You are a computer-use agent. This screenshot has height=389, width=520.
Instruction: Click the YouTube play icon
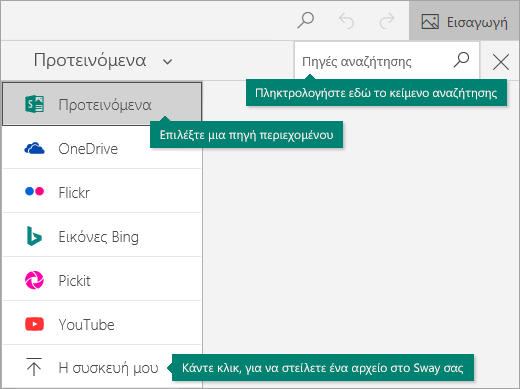pyautogui.click(x=34, y=324)
